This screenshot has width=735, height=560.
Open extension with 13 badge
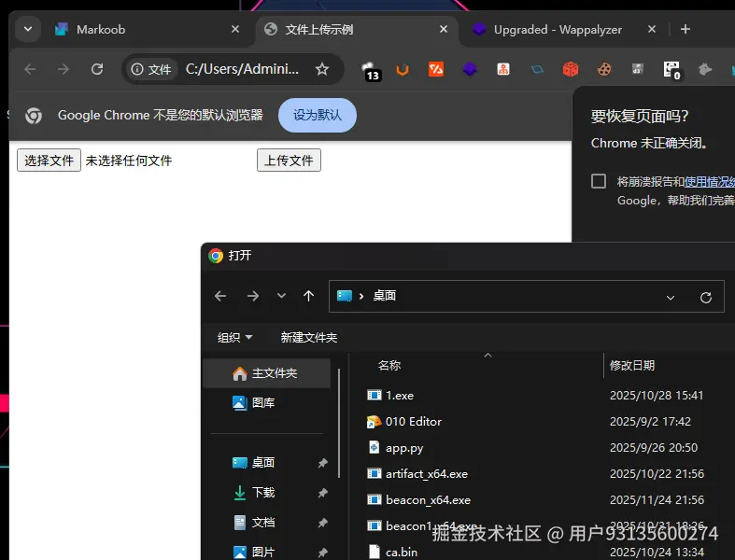click(371, 70)
